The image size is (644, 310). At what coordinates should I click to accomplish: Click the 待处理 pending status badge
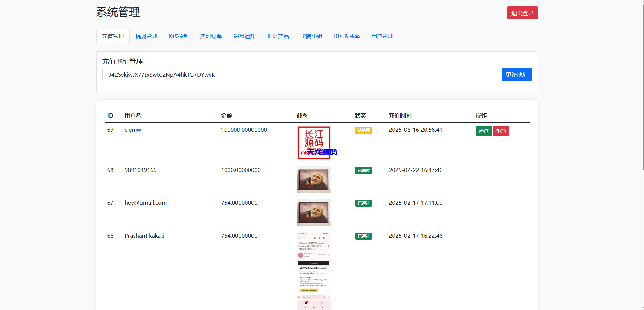click(x=364, y=130)
